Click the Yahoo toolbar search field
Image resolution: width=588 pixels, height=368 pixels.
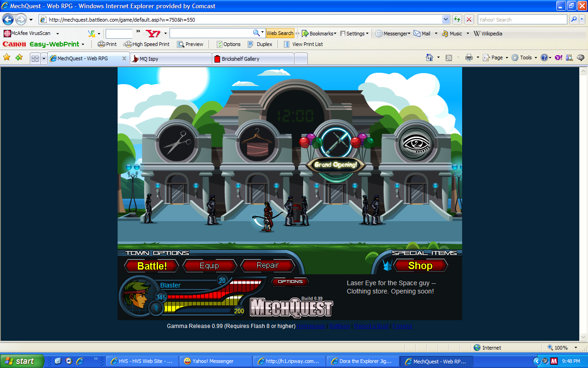[211, 34]
